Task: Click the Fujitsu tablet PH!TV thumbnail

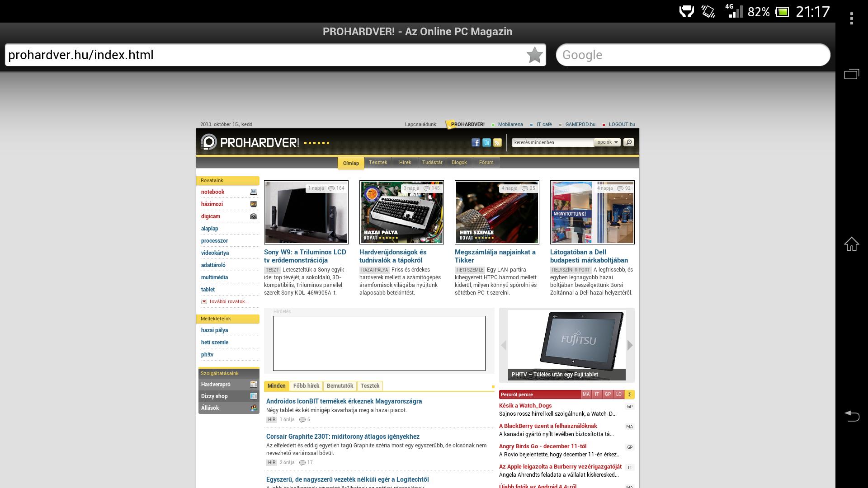Action: click(x=567, y=345)
